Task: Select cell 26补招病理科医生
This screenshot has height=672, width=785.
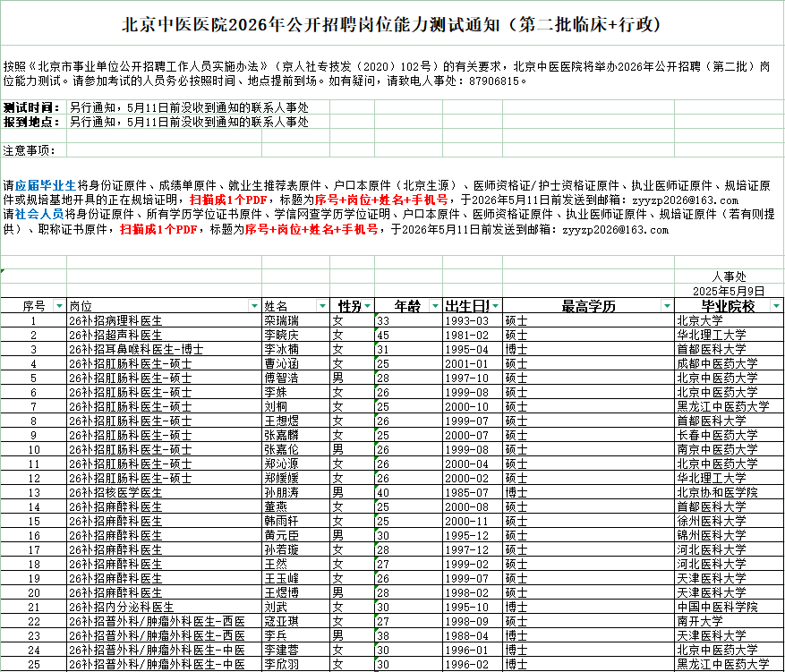Action: pyautogui.click(x=164, y=320)
